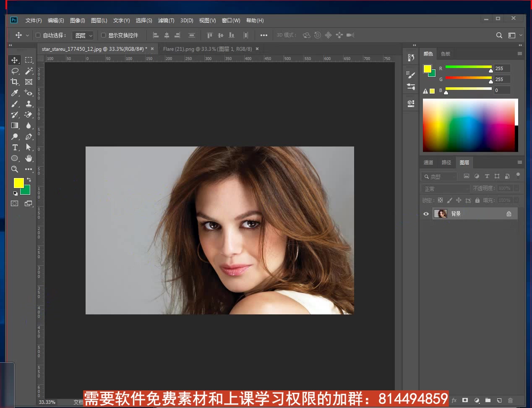
Task: Hide the 背景 layer with its eye toggle
Action: (425, 214)
